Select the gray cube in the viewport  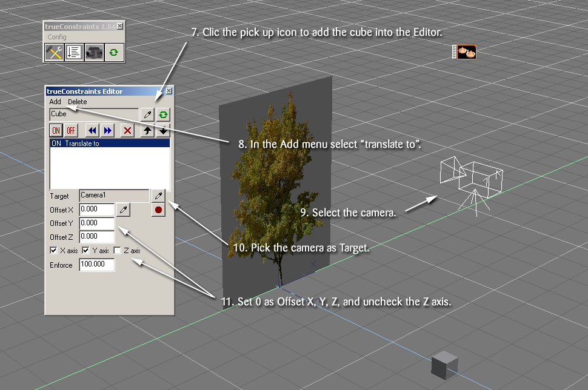pos(444,365)
